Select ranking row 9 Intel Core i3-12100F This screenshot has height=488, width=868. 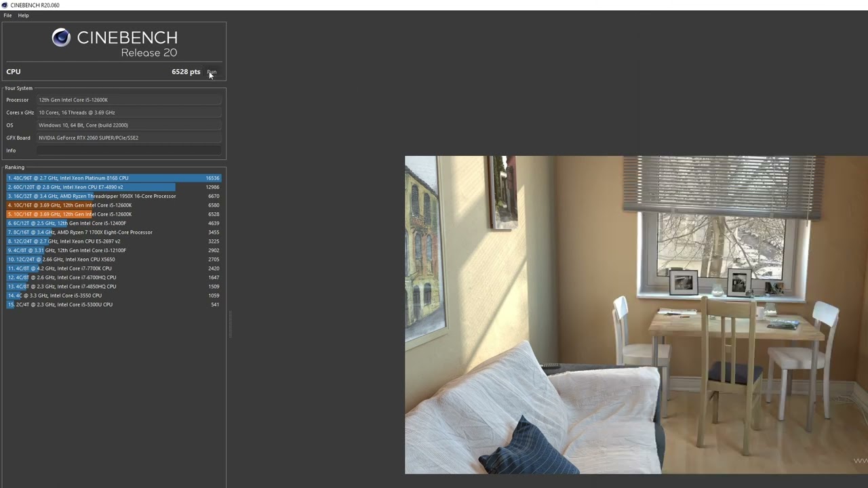tap(113, 250)
